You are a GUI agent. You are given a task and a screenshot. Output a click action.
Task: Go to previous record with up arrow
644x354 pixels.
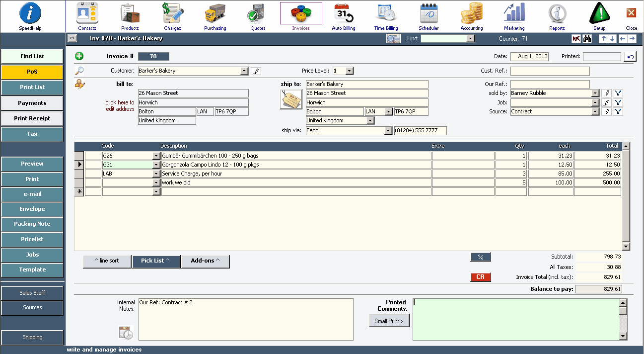coord(603,39)
